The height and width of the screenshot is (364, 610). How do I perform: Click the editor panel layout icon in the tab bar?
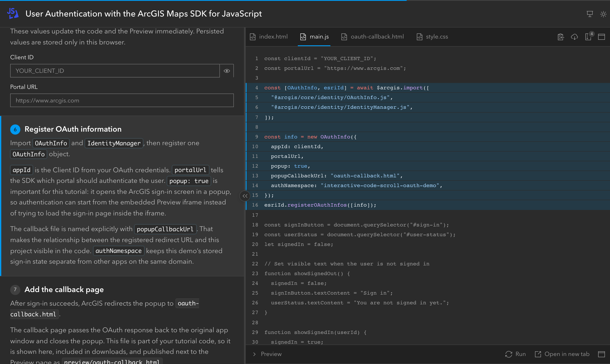tap(601, 37)
